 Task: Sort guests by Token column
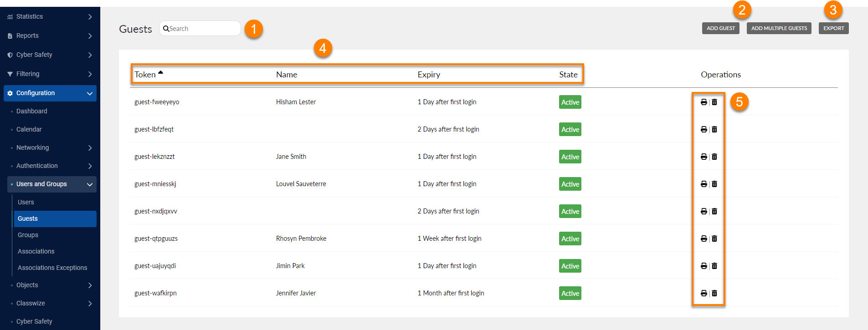pyautogui.click(x=145, y=75)
